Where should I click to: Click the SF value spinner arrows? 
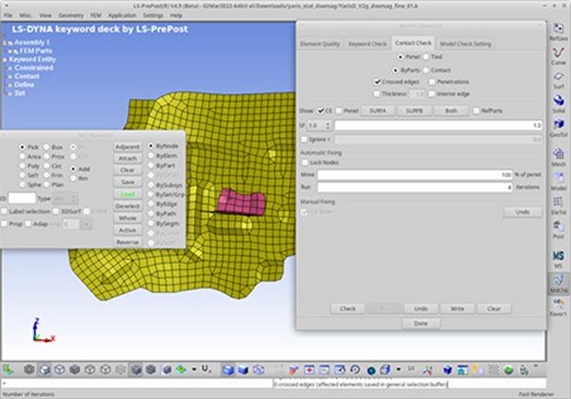pos(328,126)
